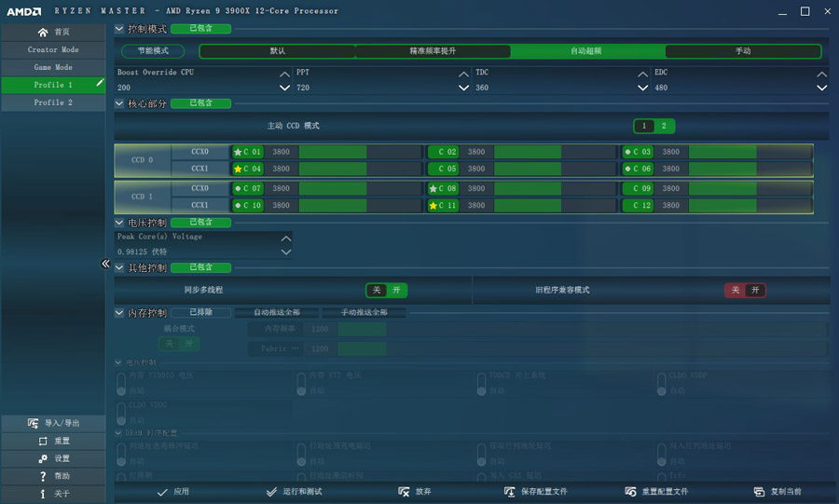Select CCD mode 2 option
Screen dimensions: 839x504
[x=664, y=126]
